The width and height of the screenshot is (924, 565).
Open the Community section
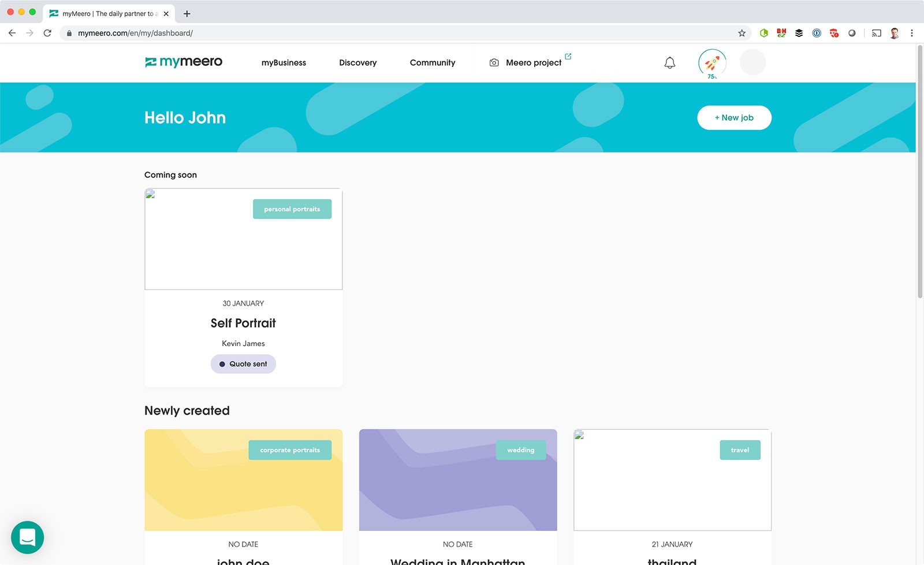point(432,62)
